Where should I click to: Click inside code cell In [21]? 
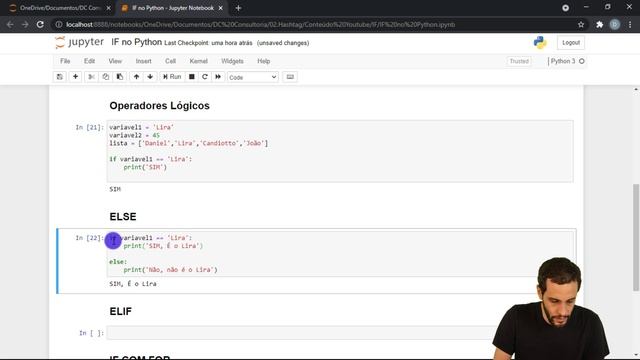pos(340,151)
